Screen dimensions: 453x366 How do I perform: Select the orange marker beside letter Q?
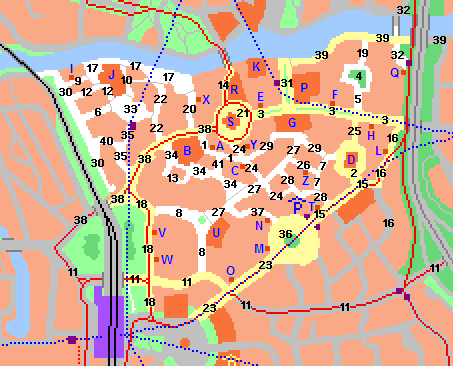pyautogui.click(x=403, y=72)
